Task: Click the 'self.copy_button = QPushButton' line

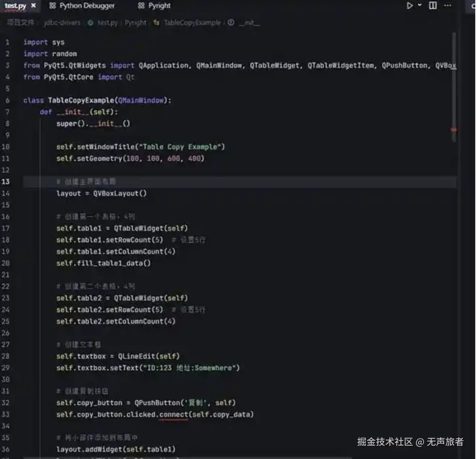Action: pyautogui.click(x=146, y=403)
